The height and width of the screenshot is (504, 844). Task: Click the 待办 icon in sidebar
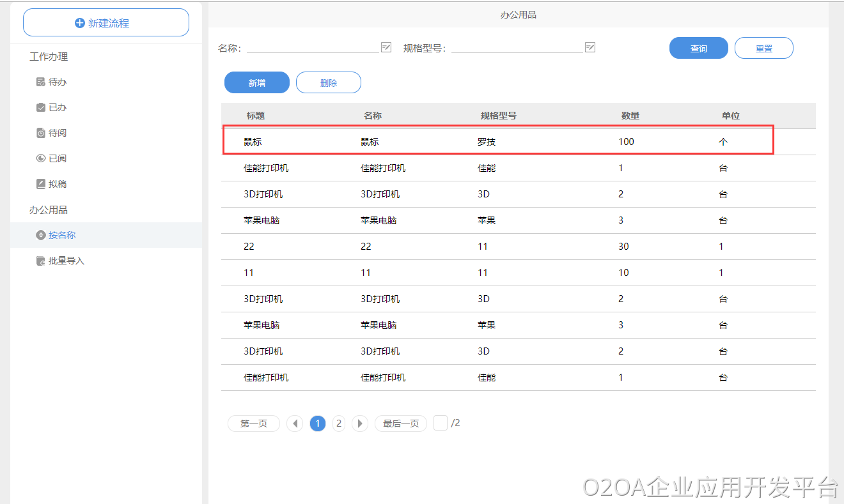(x=41, y=82)
